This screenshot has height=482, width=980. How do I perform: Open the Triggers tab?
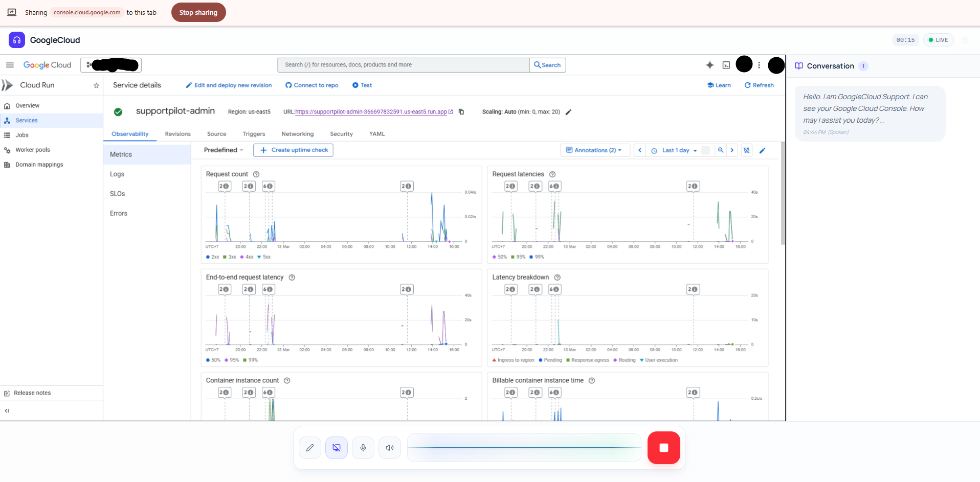pos(254,134)
